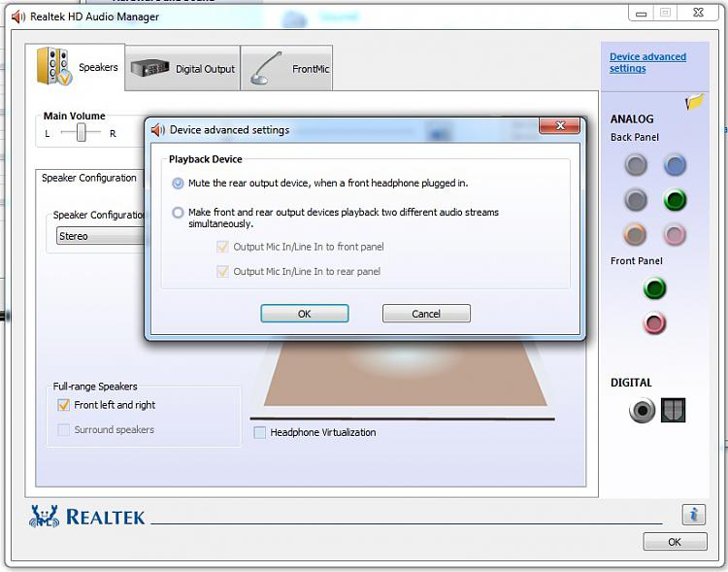Screen dimensions: 728x572
Task: Toggle 'Output Mic In/Line In to rear panel' checkbox
Action: (222, 271)
